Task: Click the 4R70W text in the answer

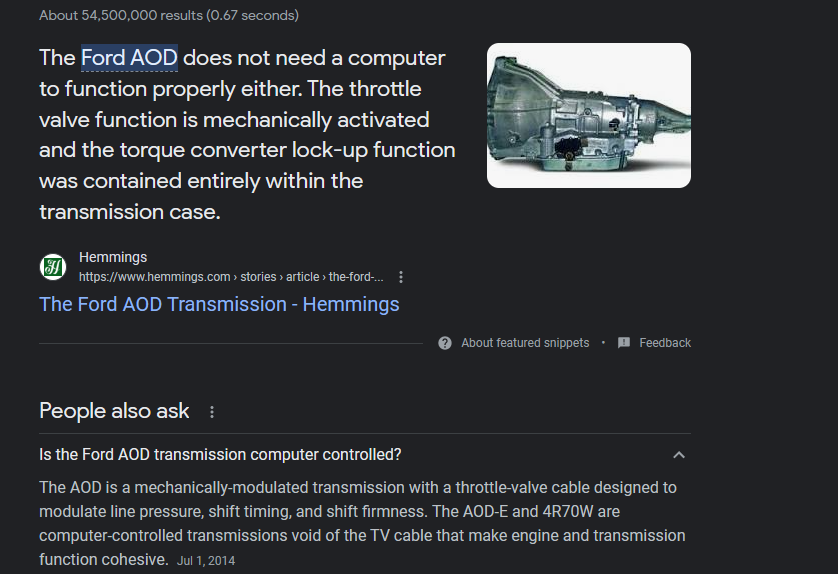Action: 569,512
